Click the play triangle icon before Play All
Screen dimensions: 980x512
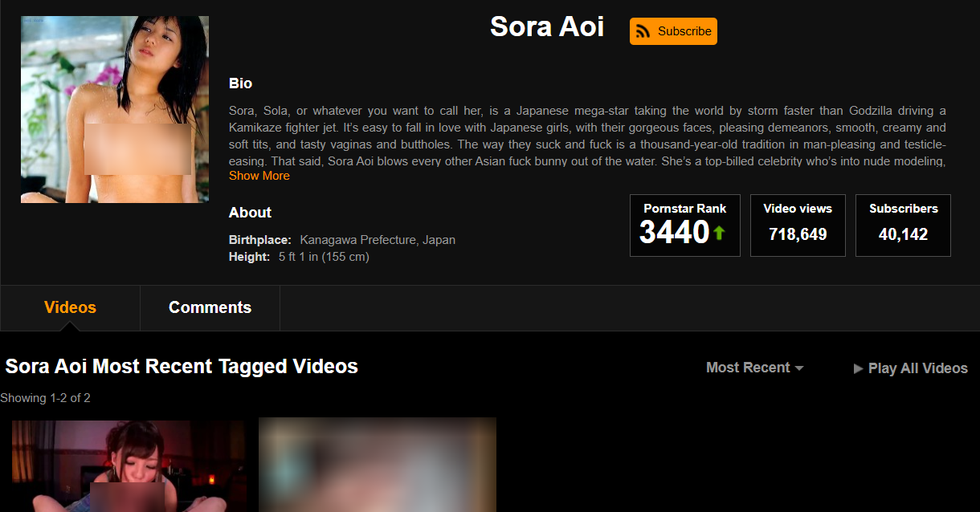[x=859, y=368]
